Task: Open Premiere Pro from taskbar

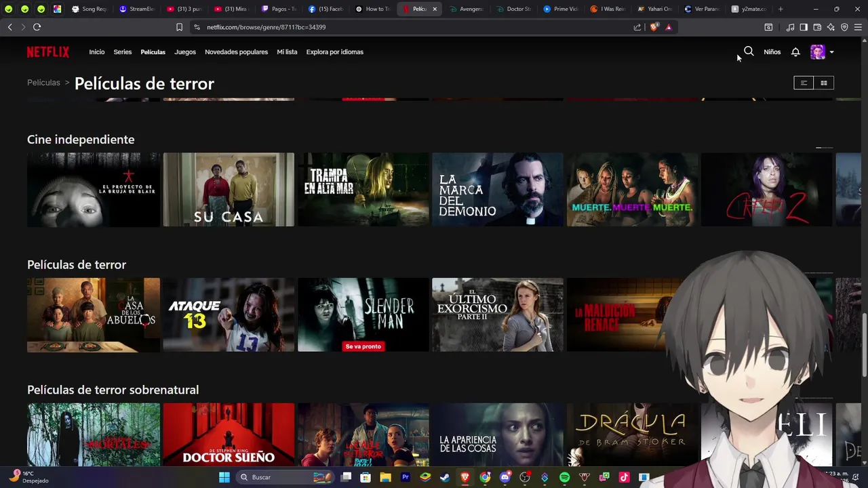Action: click(406, 477)
